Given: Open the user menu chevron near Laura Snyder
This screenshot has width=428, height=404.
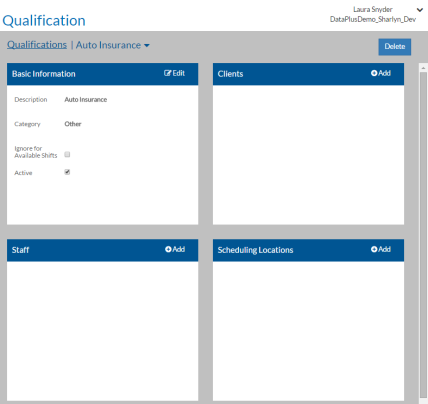Looking at the screenshot, I should [420, 10].
